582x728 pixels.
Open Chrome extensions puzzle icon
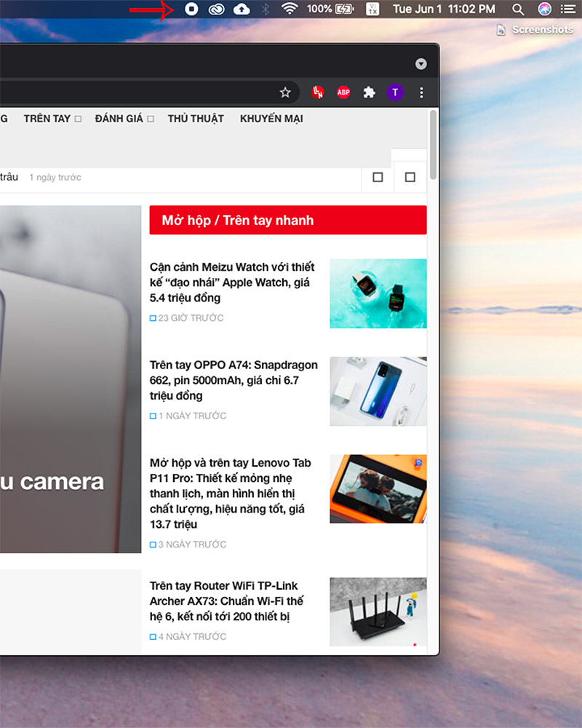coord(370,92)
